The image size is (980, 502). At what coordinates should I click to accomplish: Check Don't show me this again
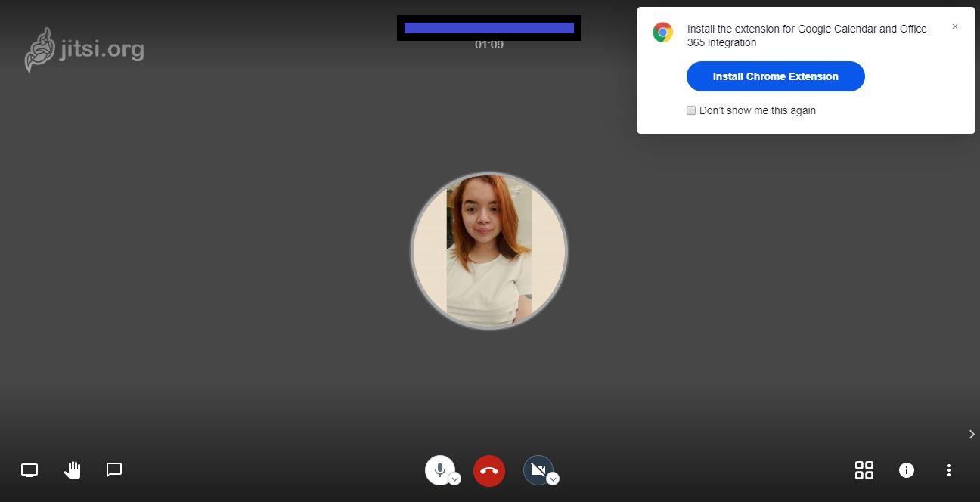tap(691, 110)
